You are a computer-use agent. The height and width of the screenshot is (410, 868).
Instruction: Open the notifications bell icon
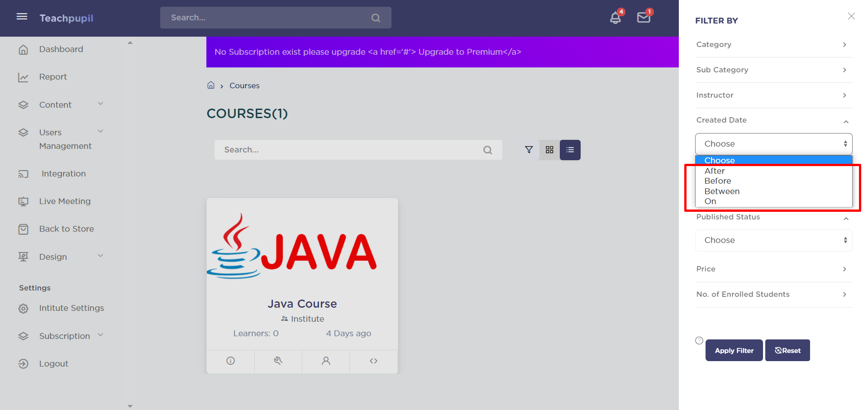pyautogui.click(x=615, y=18)
